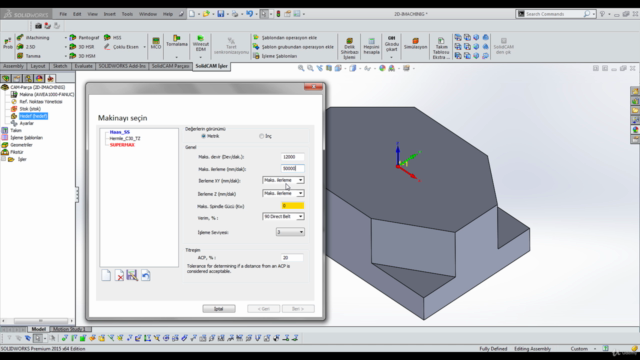
Task: Open the Tools menu
Action: coord(127,14)
